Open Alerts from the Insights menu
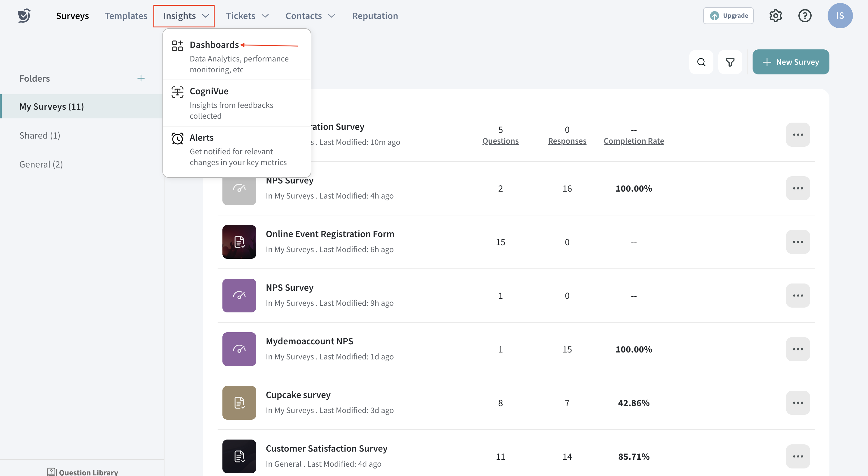This screenshot has height=476, width=868. tap(202, 137)
